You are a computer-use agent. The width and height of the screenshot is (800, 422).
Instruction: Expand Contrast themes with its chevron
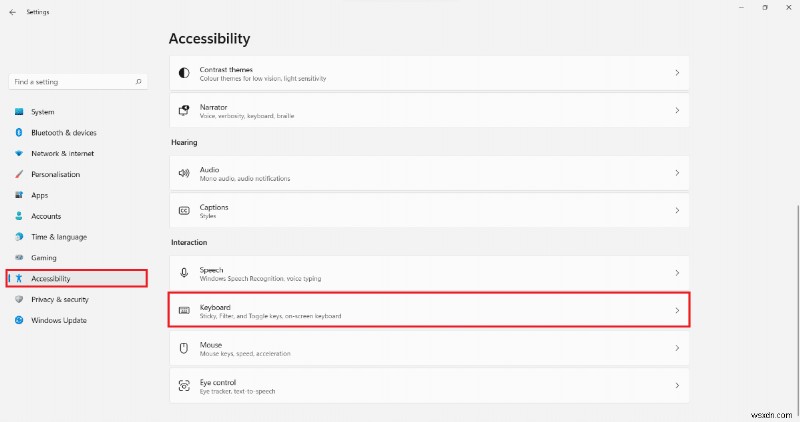click(x=677, y=73)
